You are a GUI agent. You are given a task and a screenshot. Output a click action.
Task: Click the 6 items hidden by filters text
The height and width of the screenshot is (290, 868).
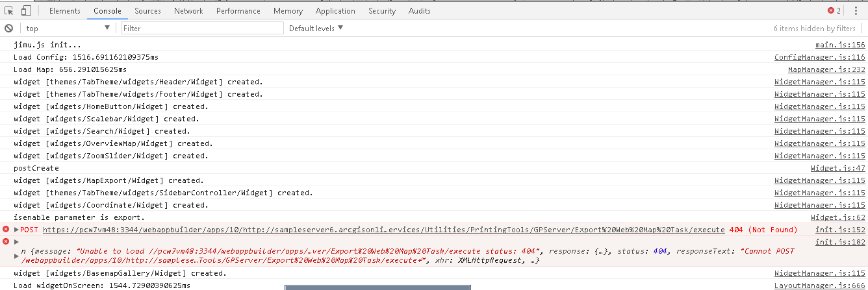(x=814, y=28)
